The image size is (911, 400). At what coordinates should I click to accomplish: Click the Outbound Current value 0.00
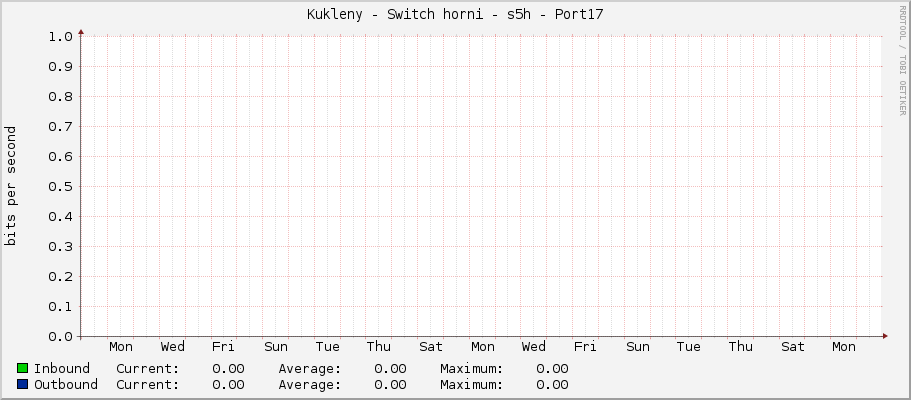[228, 384]
